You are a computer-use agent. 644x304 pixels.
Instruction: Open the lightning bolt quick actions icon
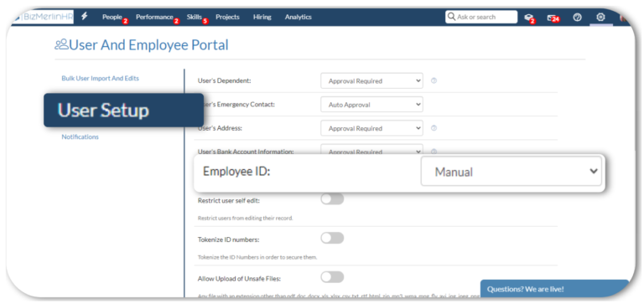click(x=84, y=17)
